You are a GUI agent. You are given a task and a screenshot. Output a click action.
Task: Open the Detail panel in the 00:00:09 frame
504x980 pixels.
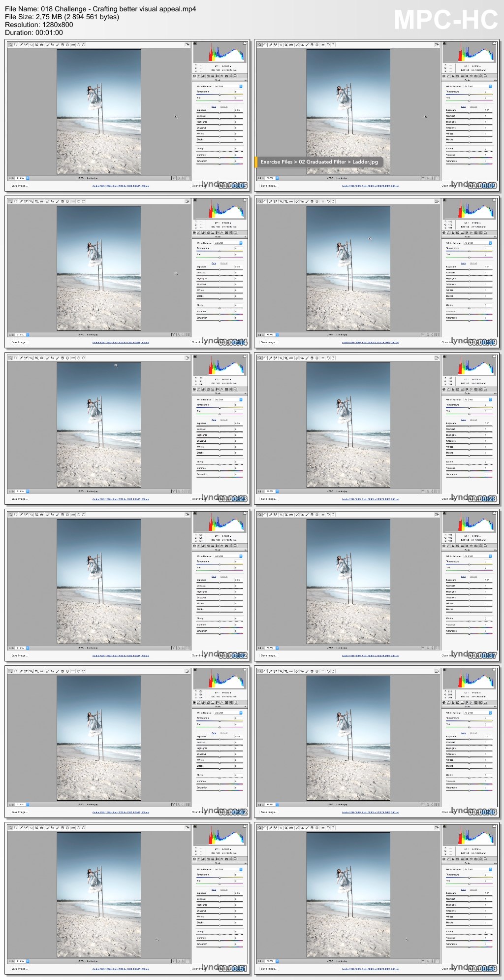point(453,76)
